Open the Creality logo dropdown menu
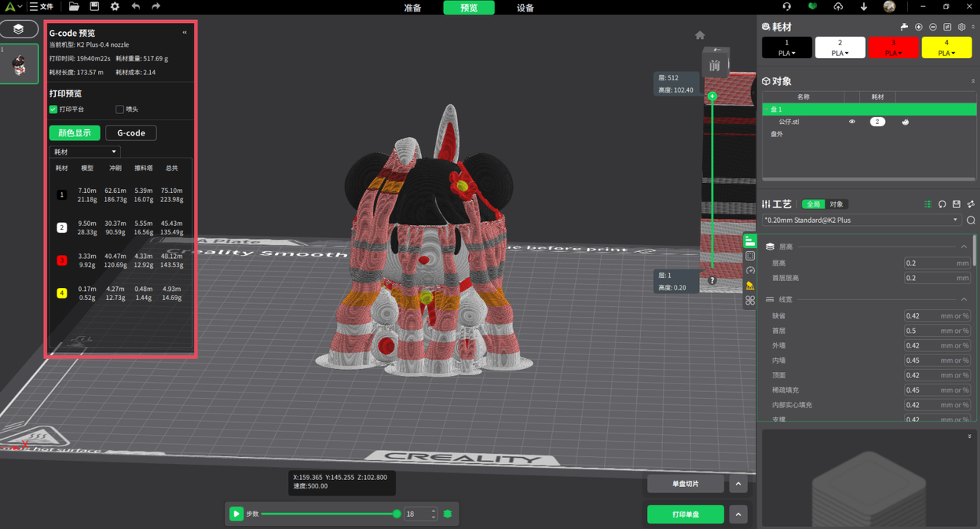Image resolution: width=980 pixels, height=529 pixels. 14,7
